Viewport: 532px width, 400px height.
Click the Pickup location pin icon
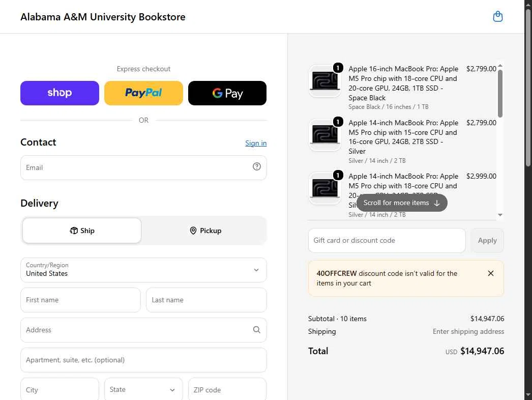193,231
